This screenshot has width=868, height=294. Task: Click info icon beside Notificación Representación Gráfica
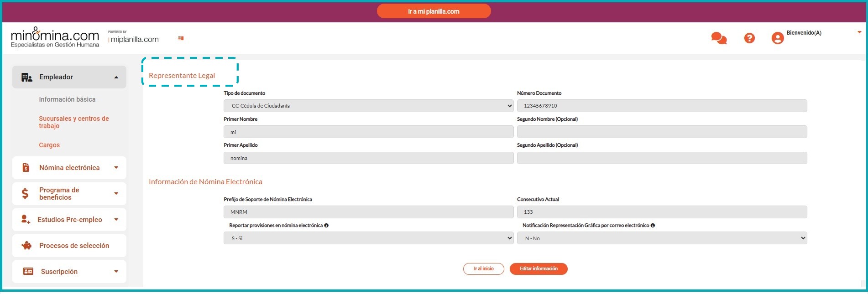click(653, 226)
